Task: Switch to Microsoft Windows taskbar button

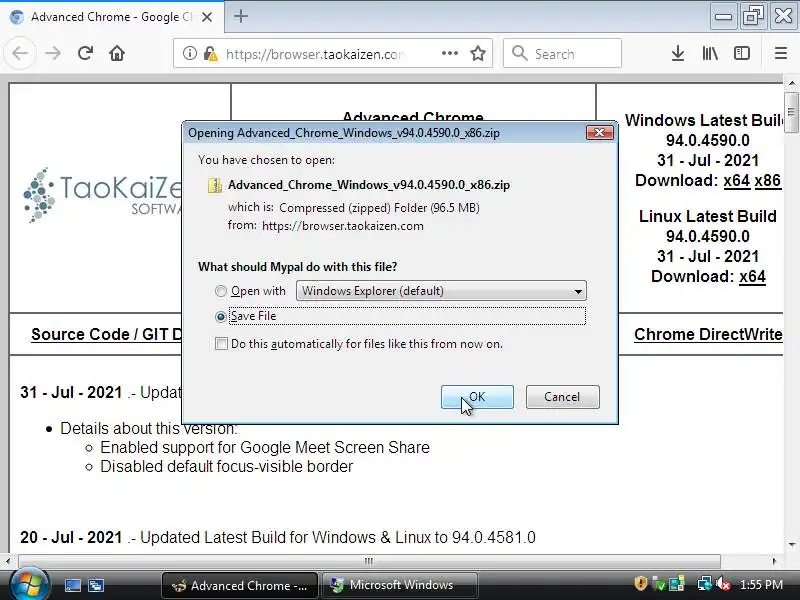Action: tap(400, 585)
